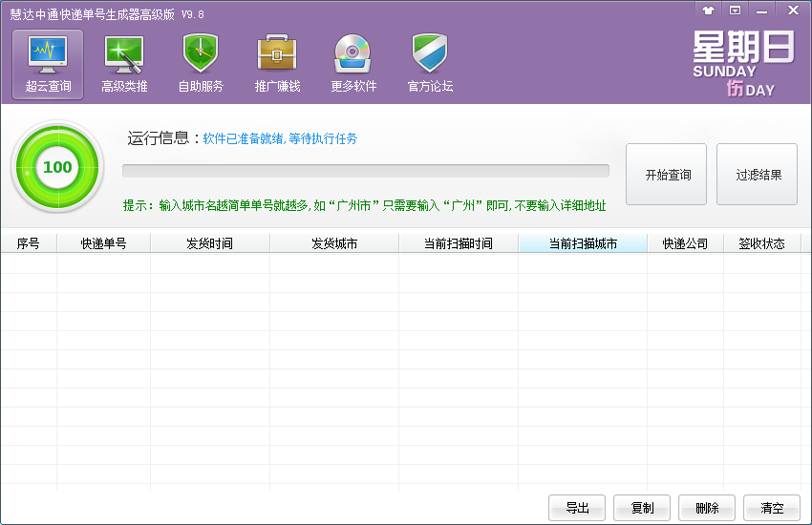
Task: Click the 星期日 SUNDAY date display
Action: click(x=743, y=63)
